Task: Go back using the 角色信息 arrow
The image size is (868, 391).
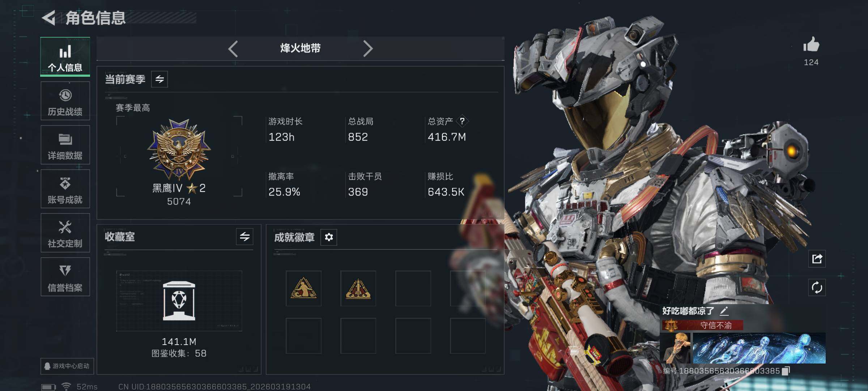Action: tap(48, 18)
